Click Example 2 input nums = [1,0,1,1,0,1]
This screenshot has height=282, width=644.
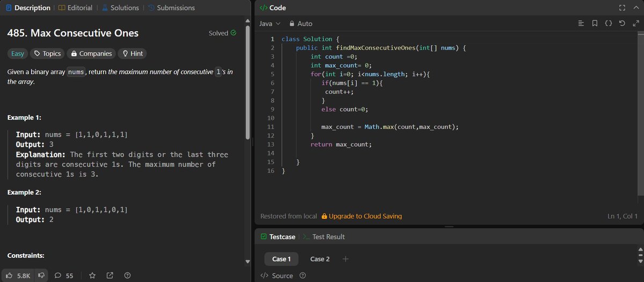(x=72, y=209)
